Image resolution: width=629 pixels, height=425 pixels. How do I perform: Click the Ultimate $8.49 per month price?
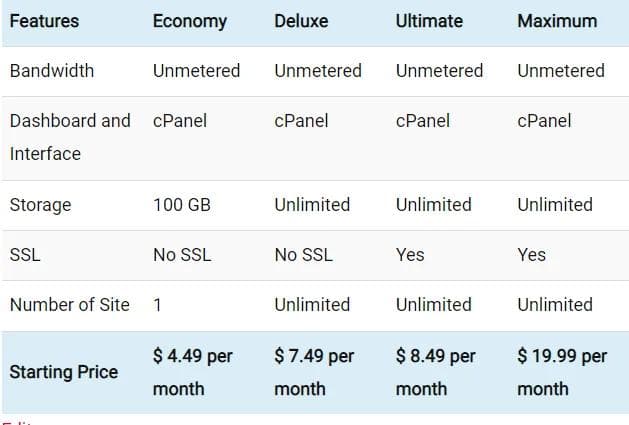point(436,372)
